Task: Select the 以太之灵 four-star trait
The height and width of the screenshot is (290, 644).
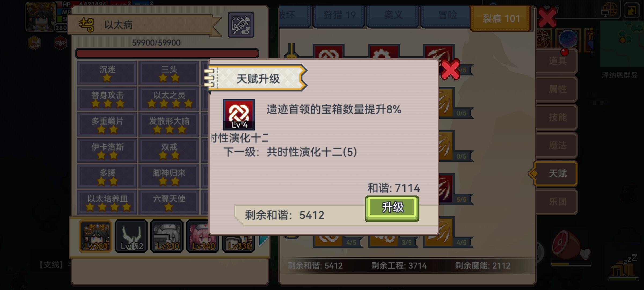Action: pyautogui.click(x=169, y=99)
